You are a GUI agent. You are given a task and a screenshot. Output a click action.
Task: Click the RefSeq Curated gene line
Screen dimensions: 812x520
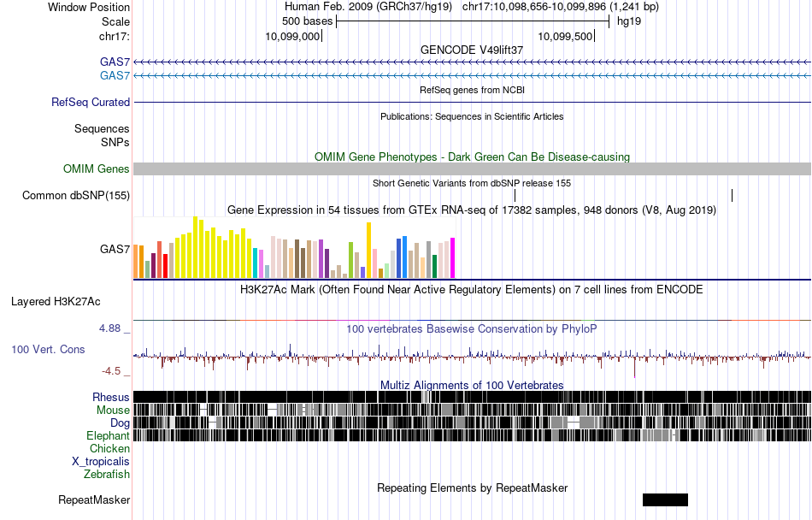coord(473,102)
